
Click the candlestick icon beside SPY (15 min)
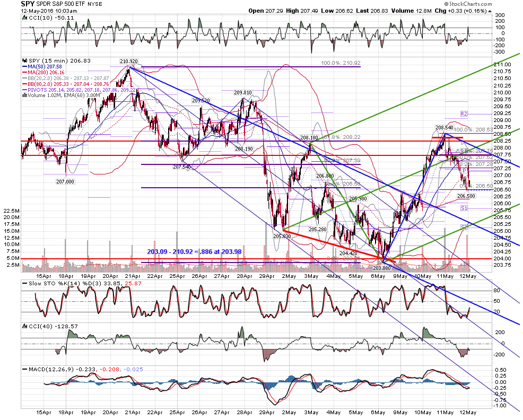coord(25,60)
